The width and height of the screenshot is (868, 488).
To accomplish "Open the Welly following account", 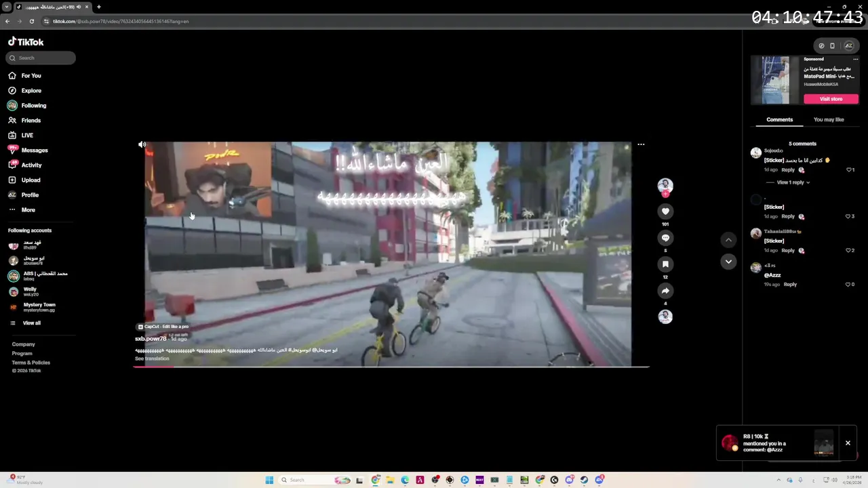I will [x=25, y=291].
